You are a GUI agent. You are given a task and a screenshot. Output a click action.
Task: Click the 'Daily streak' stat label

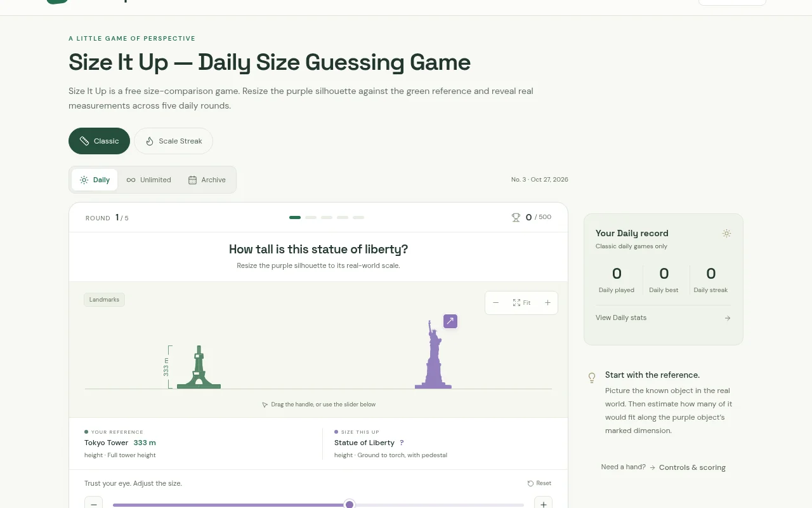[x=710, y=290]
